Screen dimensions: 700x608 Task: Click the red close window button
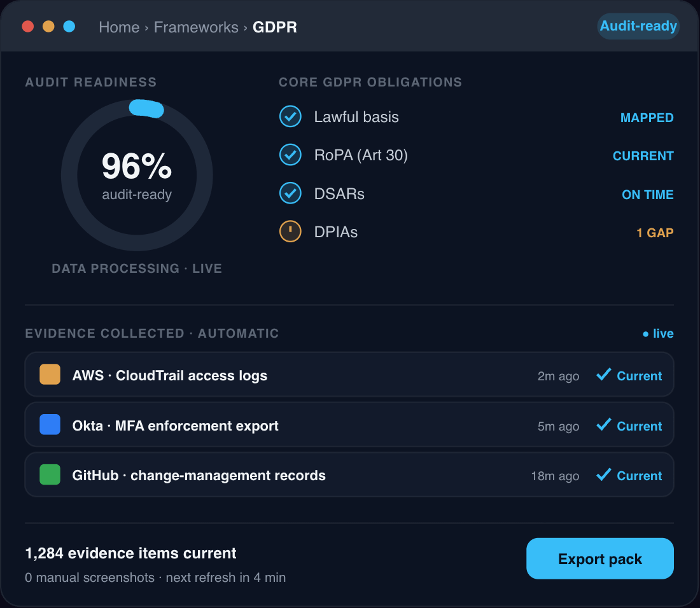(27, 27)
